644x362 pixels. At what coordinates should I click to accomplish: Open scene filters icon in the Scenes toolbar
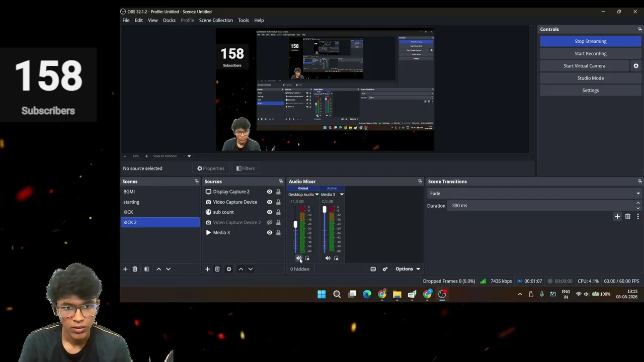(146, 269)
